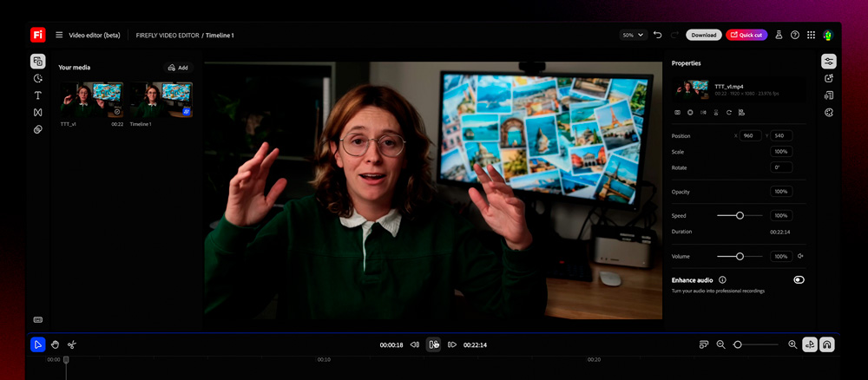Step back to previous frame
Screen dimensions: 868x380
(x=415, y=344)
